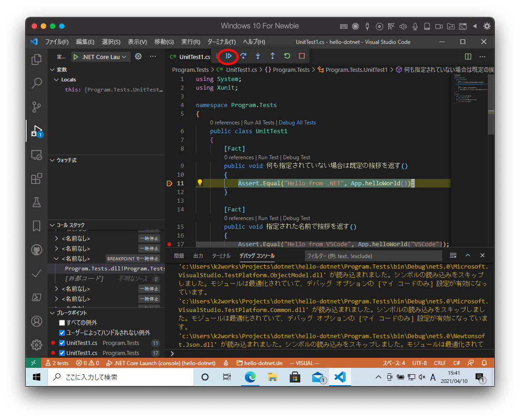Click the Step Over debug icon

click(244, 56)
